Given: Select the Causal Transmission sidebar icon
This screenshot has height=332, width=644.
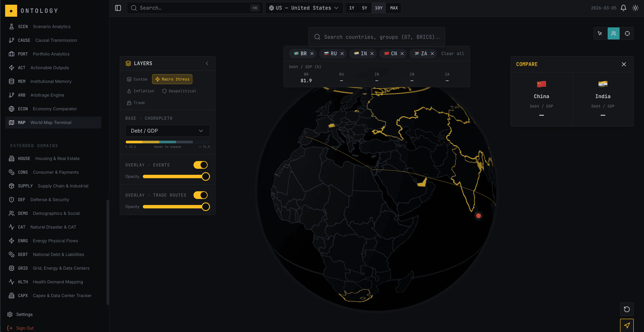Looking at the screenshot, I should point(12,40).
